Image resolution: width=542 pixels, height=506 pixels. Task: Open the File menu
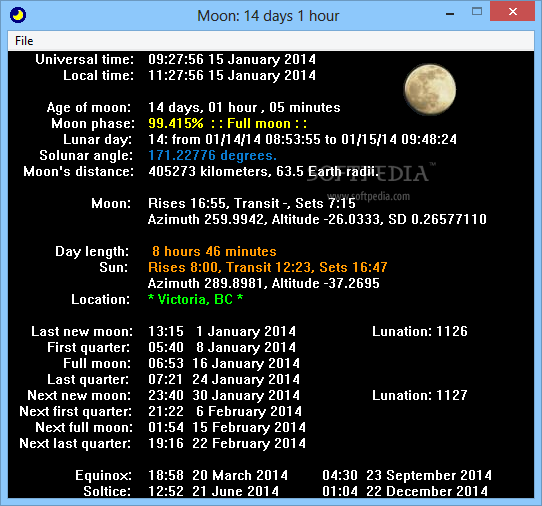pyautogui.click(x=24, y=41)
